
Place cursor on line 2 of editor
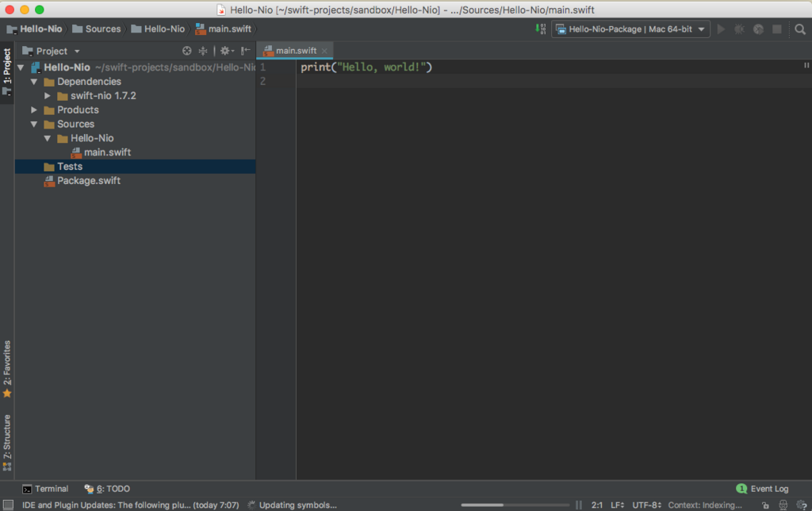pyautogui.click(x=552, y=82)
